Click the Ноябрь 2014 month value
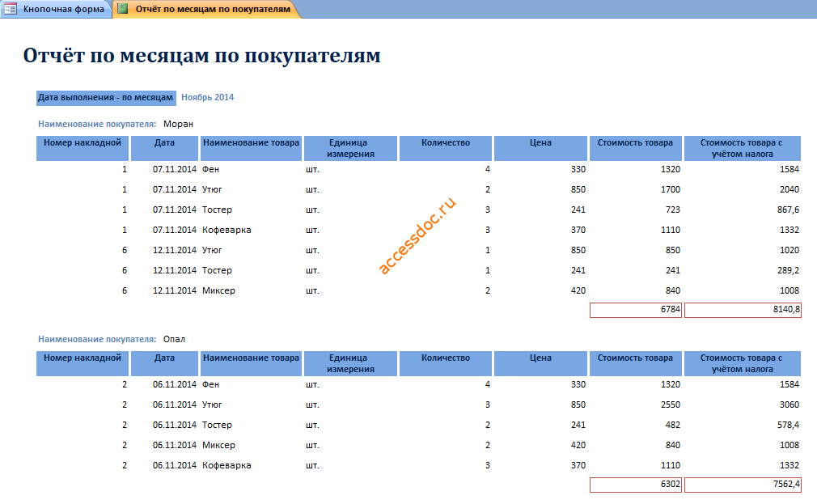 (207, 97)
